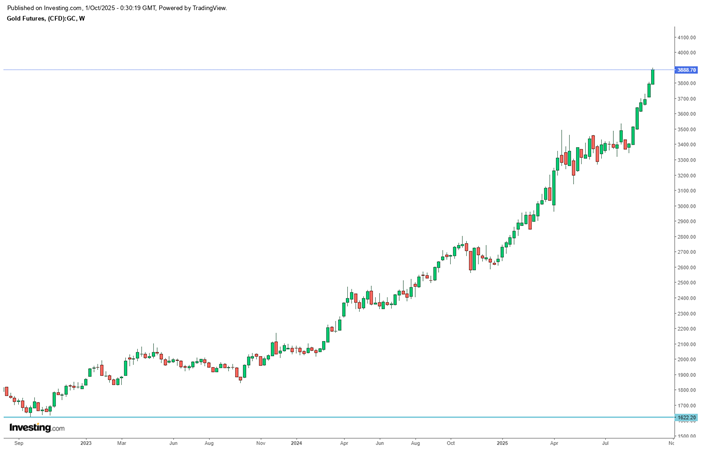Click the 2500.00 price axis label

686,283
